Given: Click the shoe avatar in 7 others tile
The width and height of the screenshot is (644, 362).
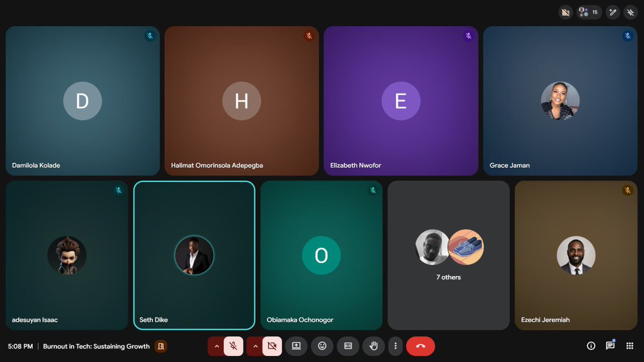Looking at the screenshot, I should (466, 247).
